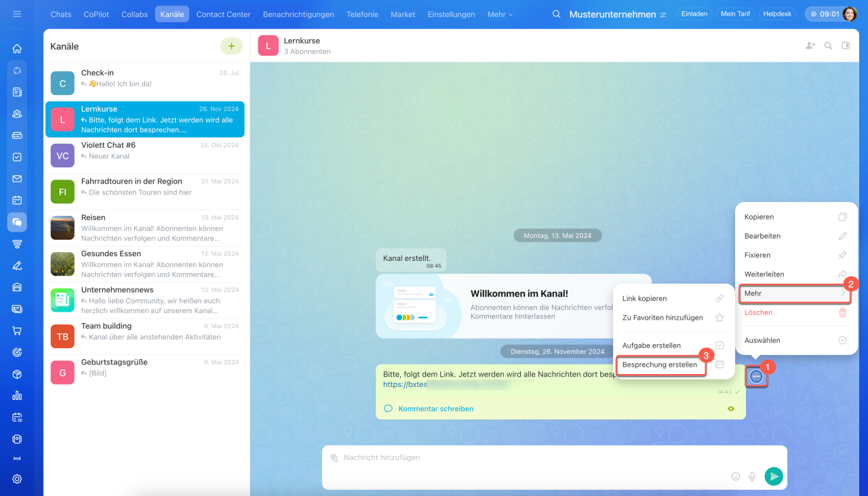Expand the Mehr submenu in context menu
Screen dimensions: 868x496
[796, 293]
